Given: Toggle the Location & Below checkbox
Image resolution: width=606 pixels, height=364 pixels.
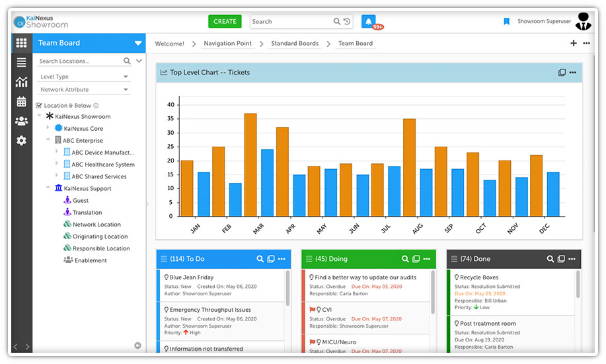Looking at the screenshot, I should coord(39,105).
